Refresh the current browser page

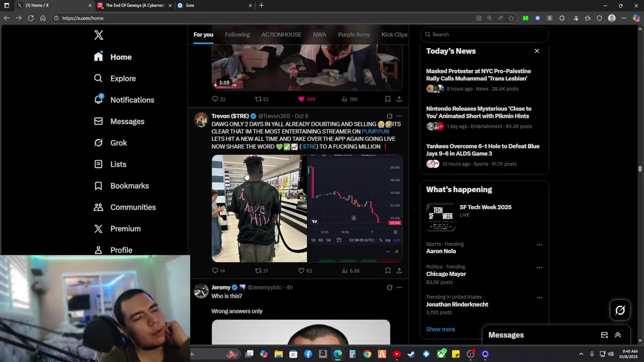coord(31,18)
